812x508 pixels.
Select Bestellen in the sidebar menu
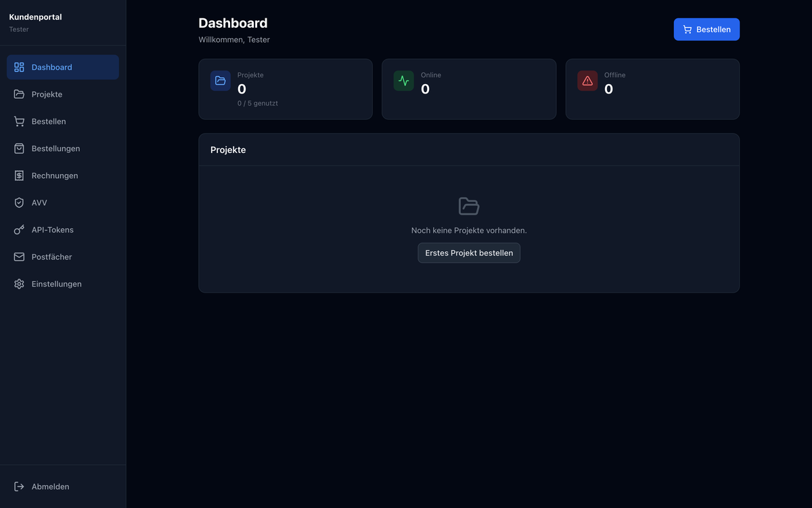coord(63,121)
